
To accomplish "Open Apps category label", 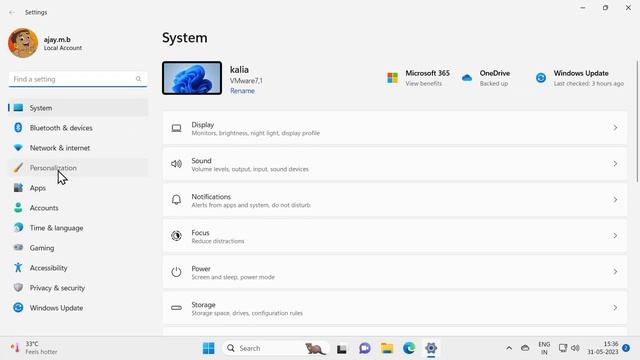I will 38,188.
